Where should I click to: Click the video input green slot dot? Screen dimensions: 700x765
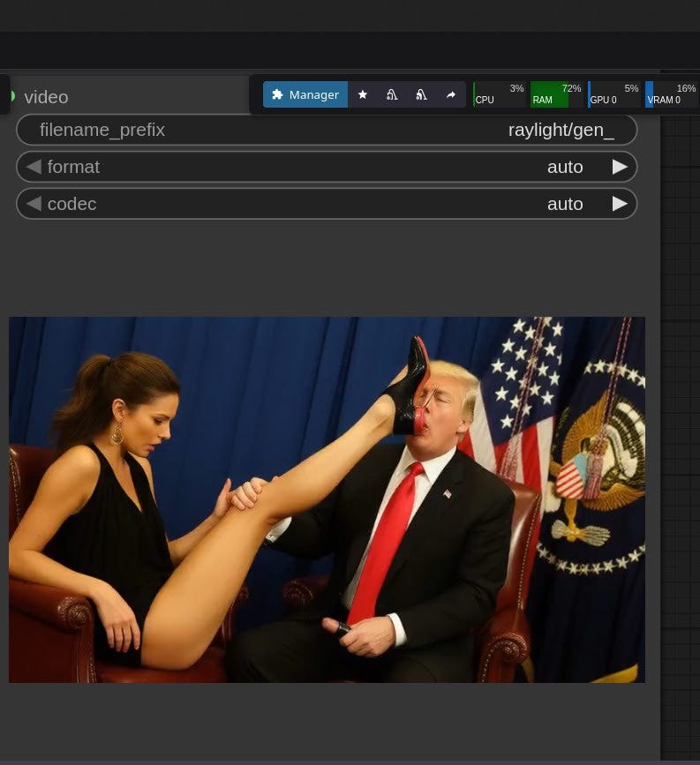12,96
